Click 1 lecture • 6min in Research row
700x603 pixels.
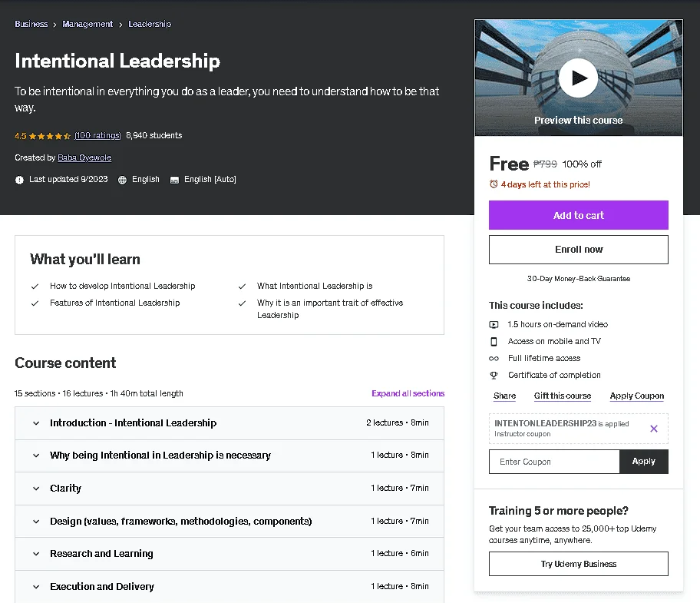coord(400,553)
